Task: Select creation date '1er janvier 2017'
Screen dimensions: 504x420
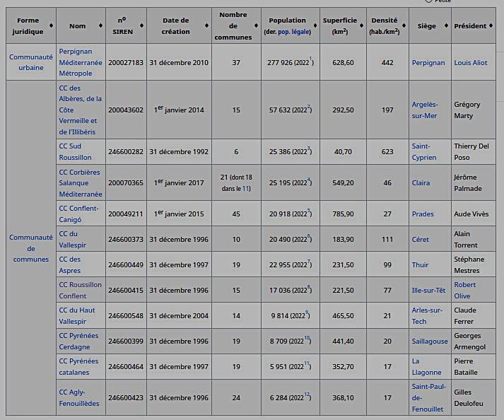Action: (x=179, y=182)
